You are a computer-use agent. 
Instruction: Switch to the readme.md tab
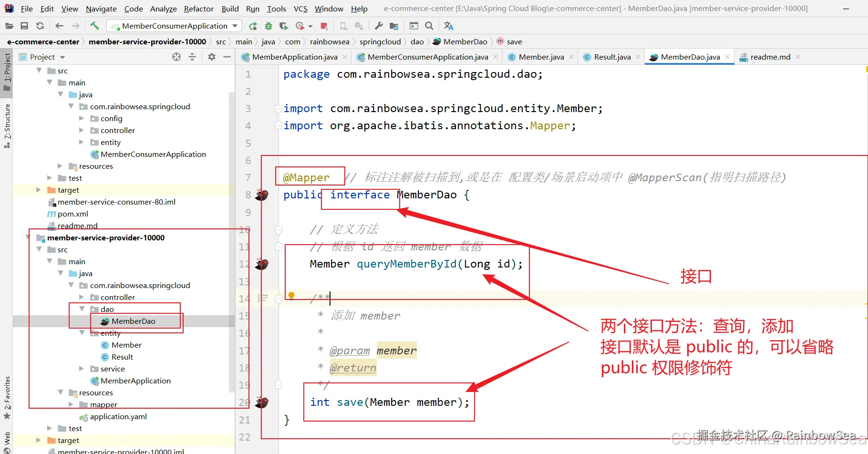[770, 57]
